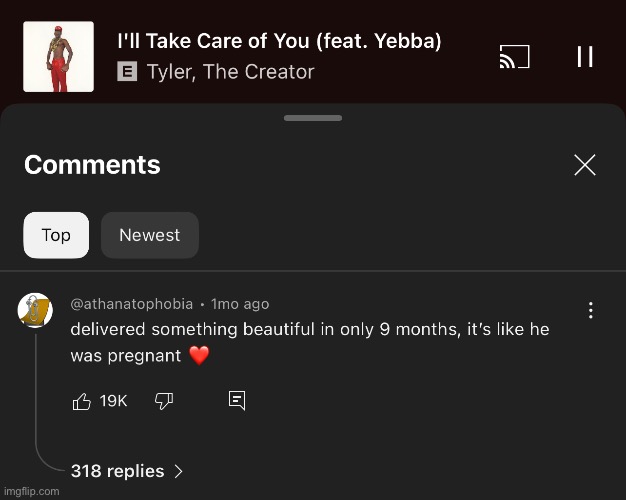Reply to the comment using reply icon
Viewport: 626px width, 500px height.
(x=237, y=401)
